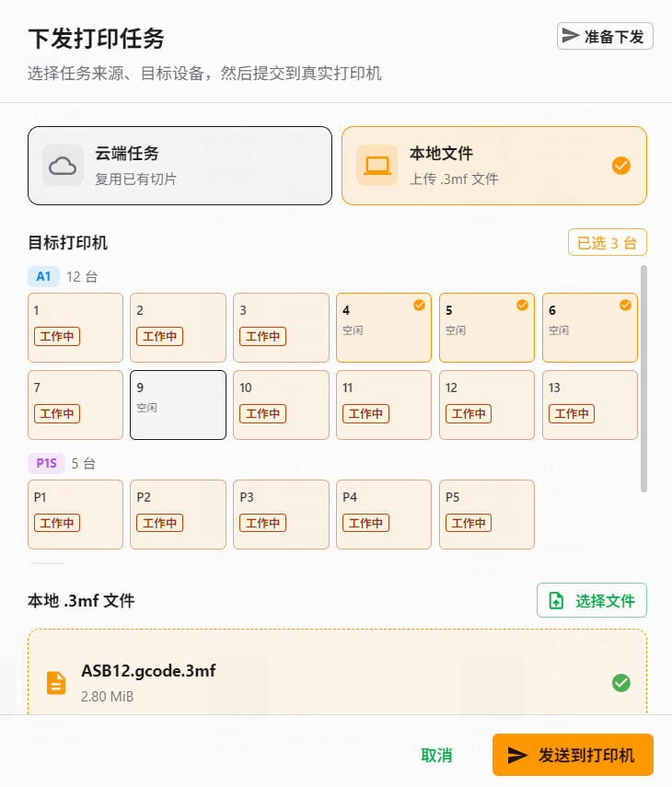Click P1S printer P2 card
This screenshot has height=787, width=672.
178,515
